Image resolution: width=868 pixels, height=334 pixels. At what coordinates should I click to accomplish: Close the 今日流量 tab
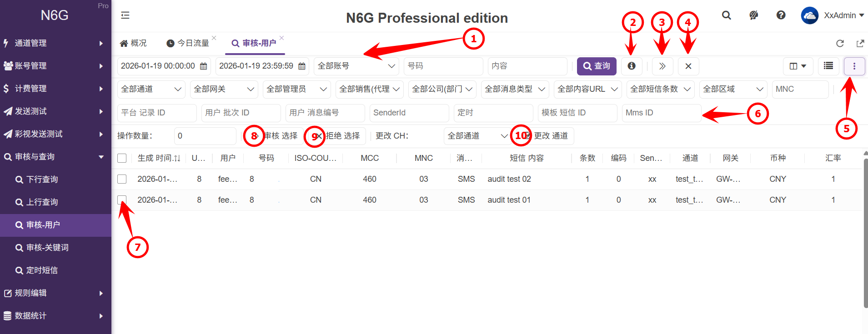pos(214,38)
